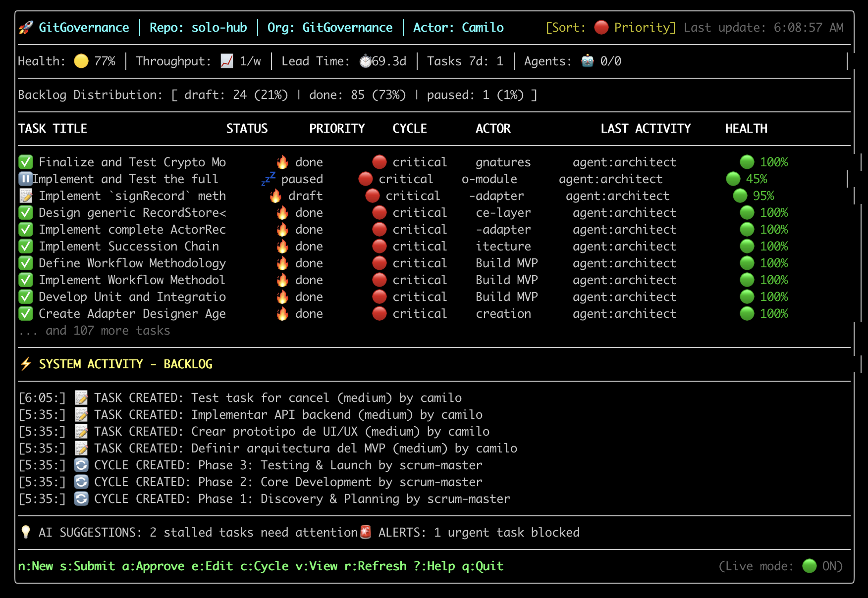
Task: Toggle the Live mode ON indicator
Action: pos(809,566)
